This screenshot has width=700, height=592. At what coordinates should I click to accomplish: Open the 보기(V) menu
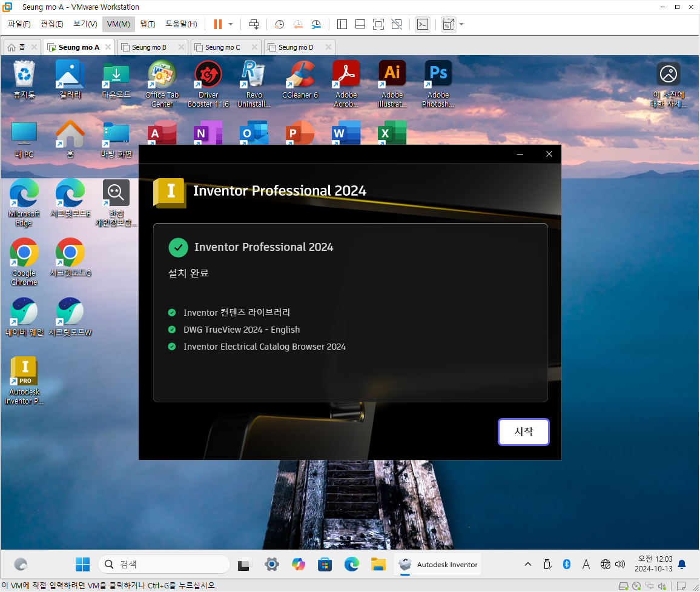85,24
